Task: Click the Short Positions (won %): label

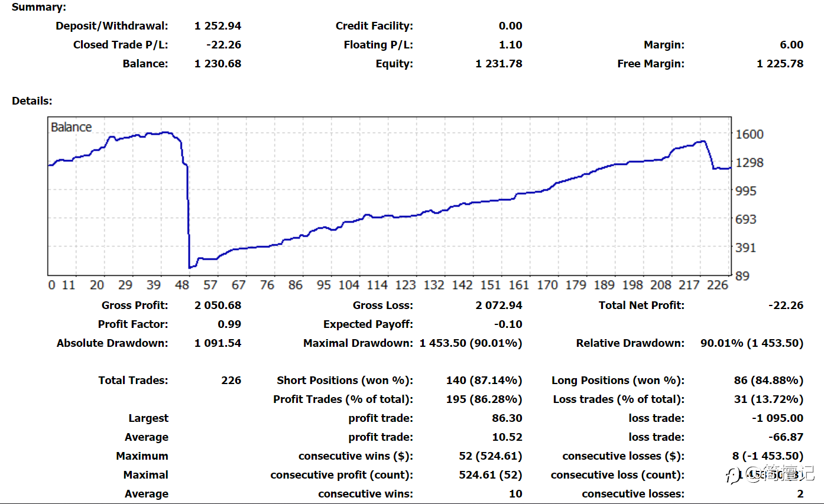Action: coord(345,381)
